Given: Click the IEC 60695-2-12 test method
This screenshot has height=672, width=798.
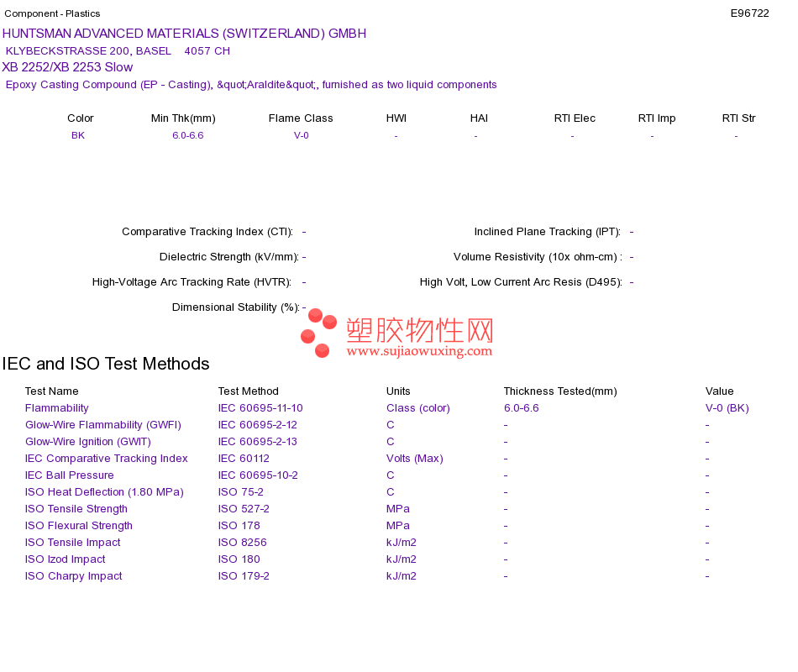Looking at the screenshot, I should [x=258, y=424].
